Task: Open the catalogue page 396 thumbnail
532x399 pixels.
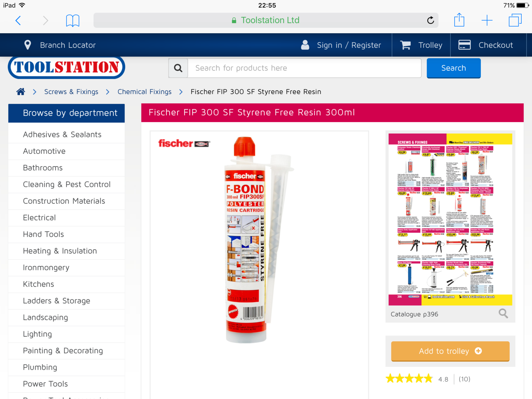Action: (450, 219)
